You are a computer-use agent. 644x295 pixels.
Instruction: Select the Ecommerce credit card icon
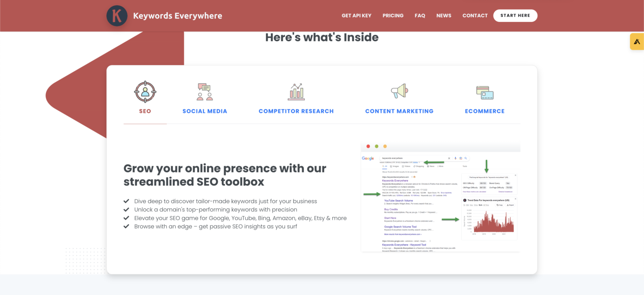[x=485, y=91]
